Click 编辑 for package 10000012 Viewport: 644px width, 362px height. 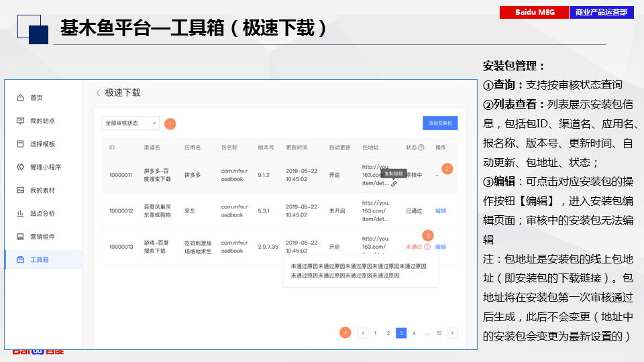coord(441,211)
